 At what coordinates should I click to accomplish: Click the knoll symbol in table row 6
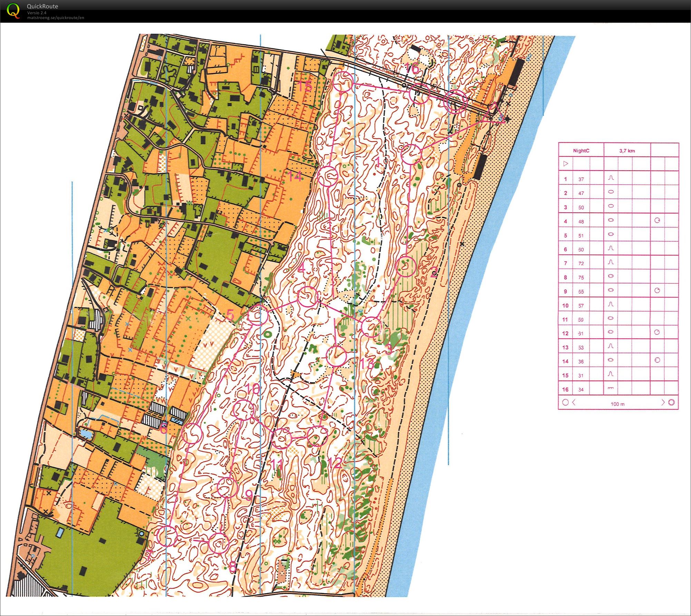pyautogui.click(x=611, y=248)
